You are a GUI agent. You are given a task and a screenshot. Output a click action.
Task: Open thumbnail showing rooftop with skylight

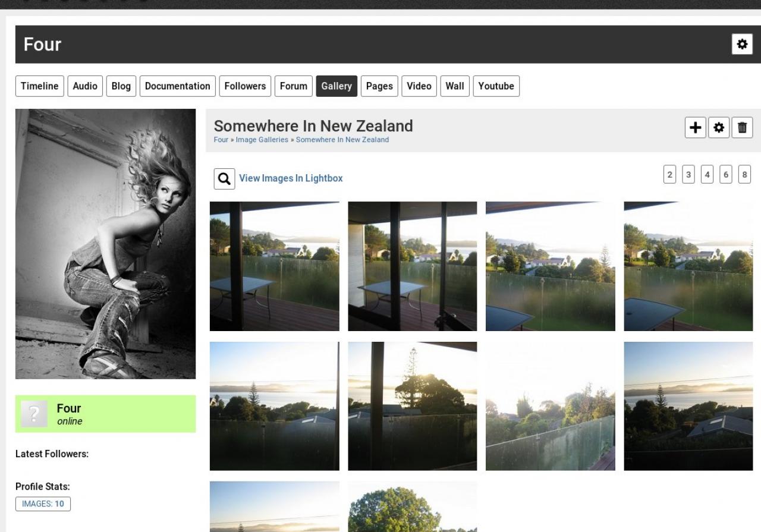688,406
